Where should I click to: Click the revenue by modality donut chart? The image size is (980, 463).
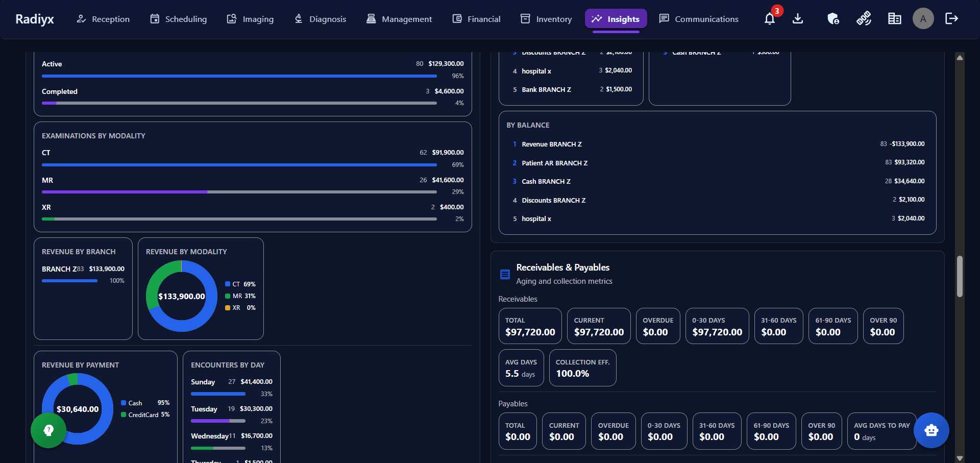(x=182, y=296)
